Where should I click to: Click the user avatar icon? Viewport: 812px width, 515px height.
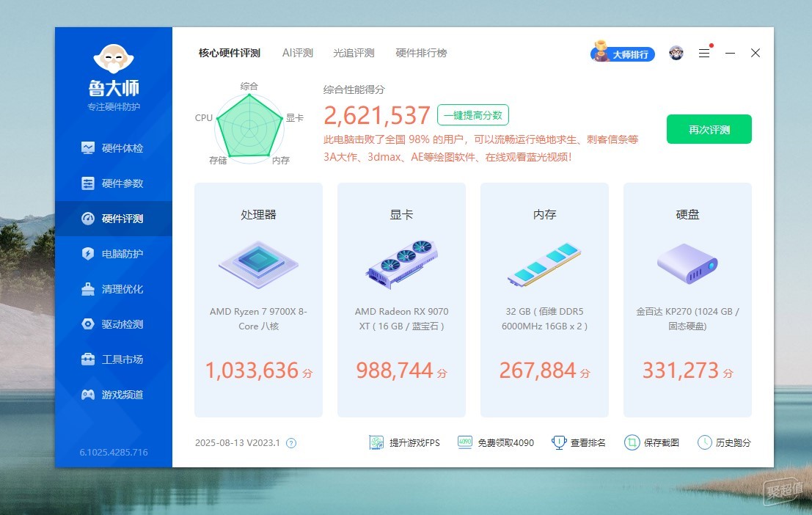[676, 53]
